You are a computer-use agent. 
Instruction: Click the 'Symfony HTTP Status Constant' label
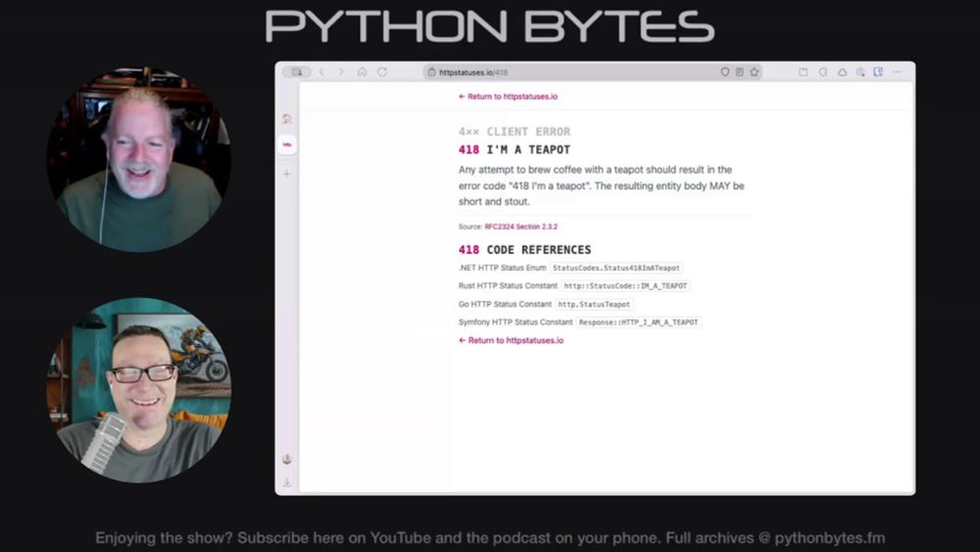515,323
